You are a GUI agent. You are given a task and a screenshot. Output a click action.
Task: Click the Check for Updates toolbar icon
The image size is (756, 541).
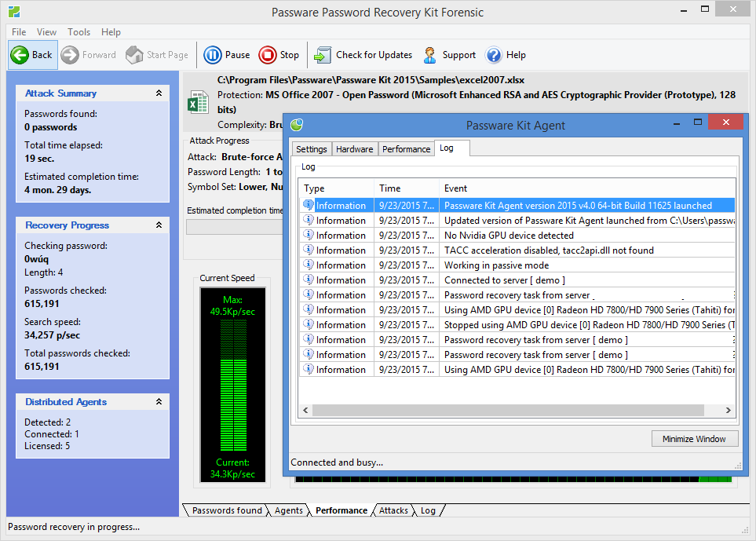click(x=321, y=55)
